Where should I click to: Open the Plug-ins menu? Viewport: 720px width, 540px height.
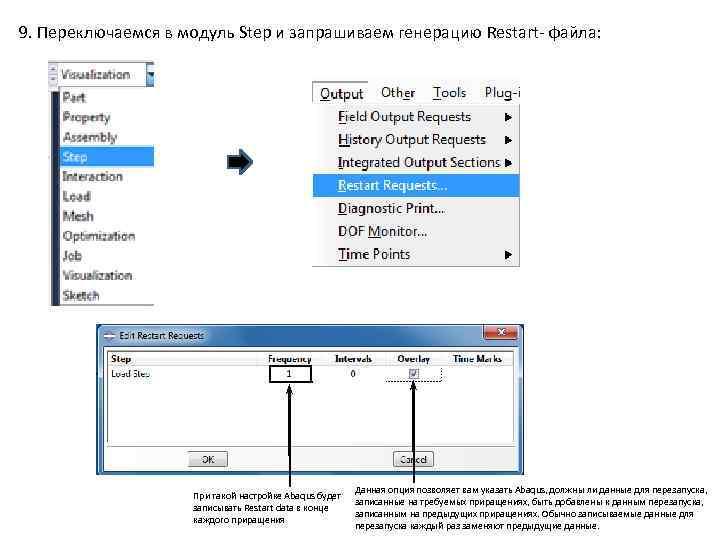click(502, 93)
